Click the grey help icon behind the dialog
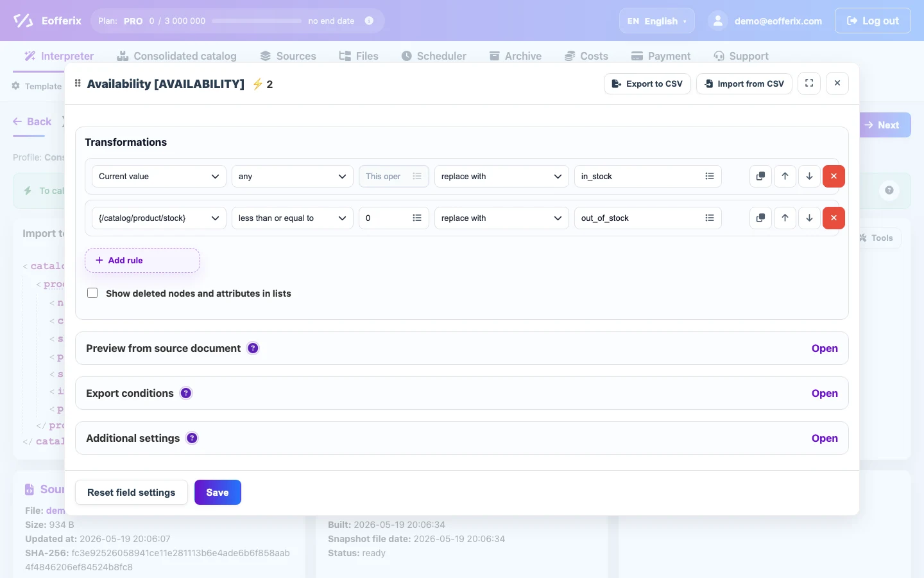This screenshot has width=924, height=578. click(x=889, y=190)
